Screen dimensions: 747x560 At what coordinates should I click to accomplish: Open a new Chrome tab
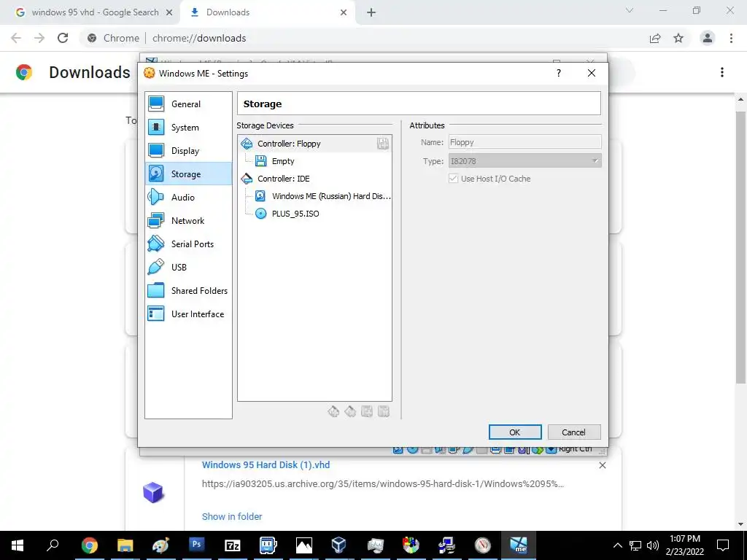pyautogui.click(x=371, y=12)
